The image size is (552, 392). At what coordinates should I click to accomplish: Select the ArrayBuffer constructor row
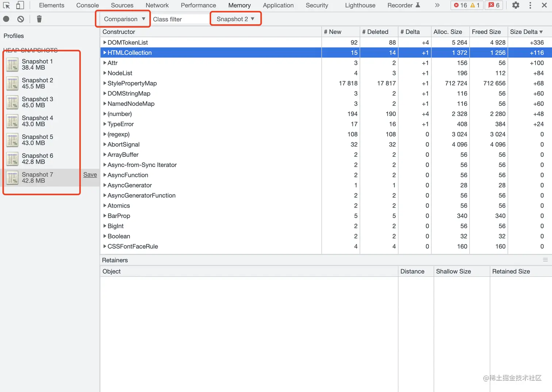[x=326, y=155]
